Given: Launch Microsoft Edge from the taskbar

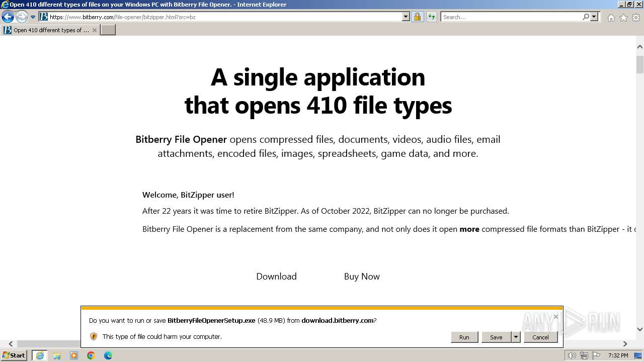Looking at the screenshot, I should (108, 355).
